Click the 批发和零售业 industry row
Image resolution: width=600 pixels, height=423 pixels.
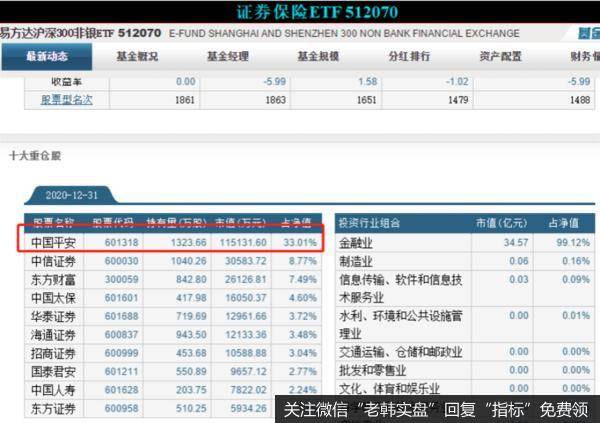coord(465,370)
